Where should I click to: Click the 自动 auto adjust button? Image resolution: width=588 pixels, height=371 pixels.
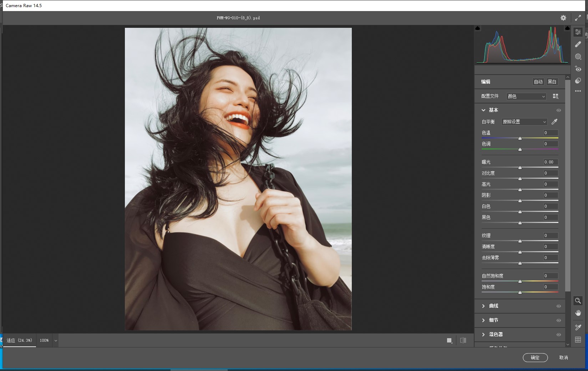(x=538, y=82)
